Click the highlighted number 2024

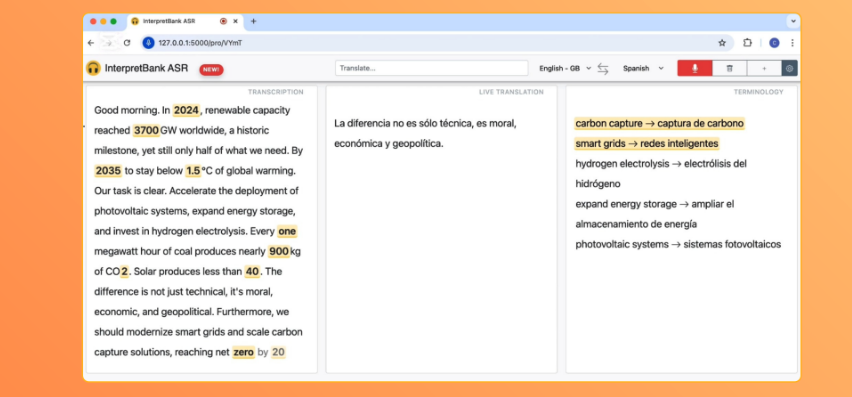(x=186, y=110)
